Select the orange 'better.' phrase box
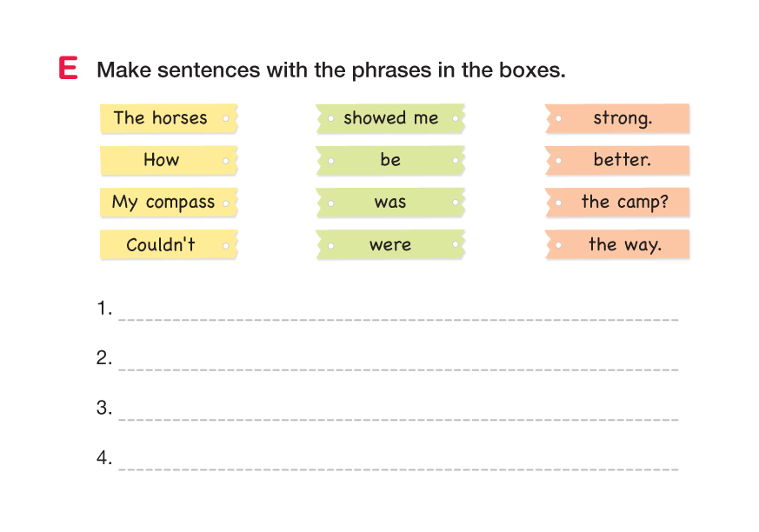 (x=619, y=160)
